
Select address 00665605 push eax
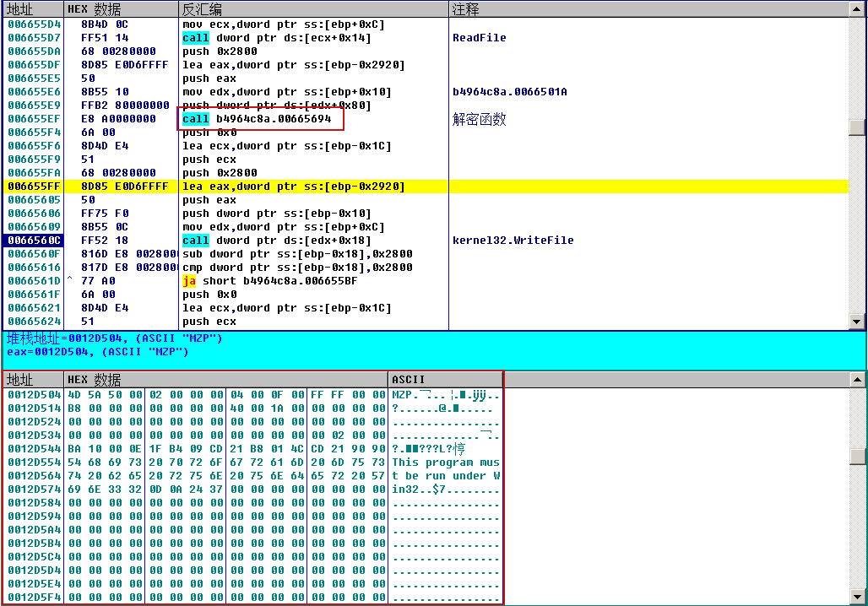tap(426, 200)
